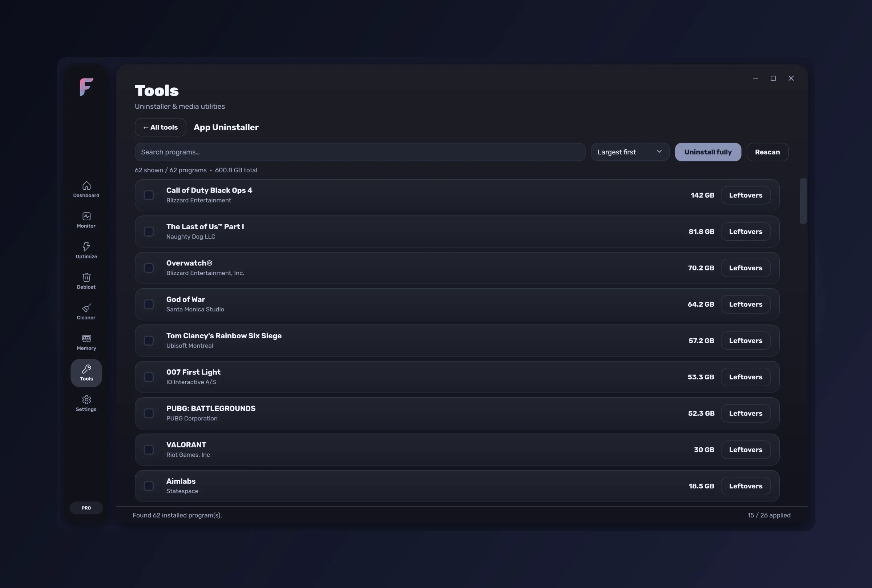Click the 142 GB size value
872x588 pixels.
tap(702, 195)
